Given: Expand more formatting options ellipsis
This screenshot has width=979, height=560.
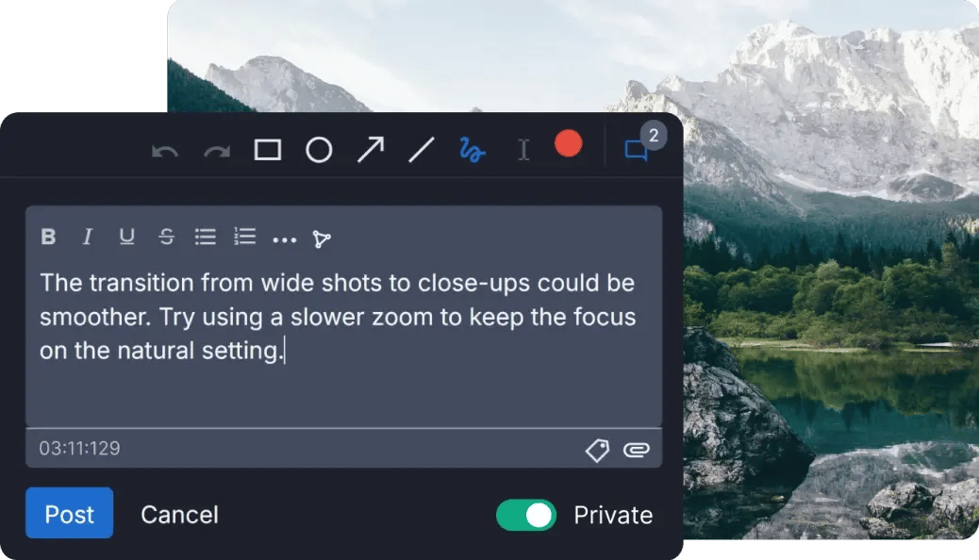Looking at the screenshot, I should point(284,239).
